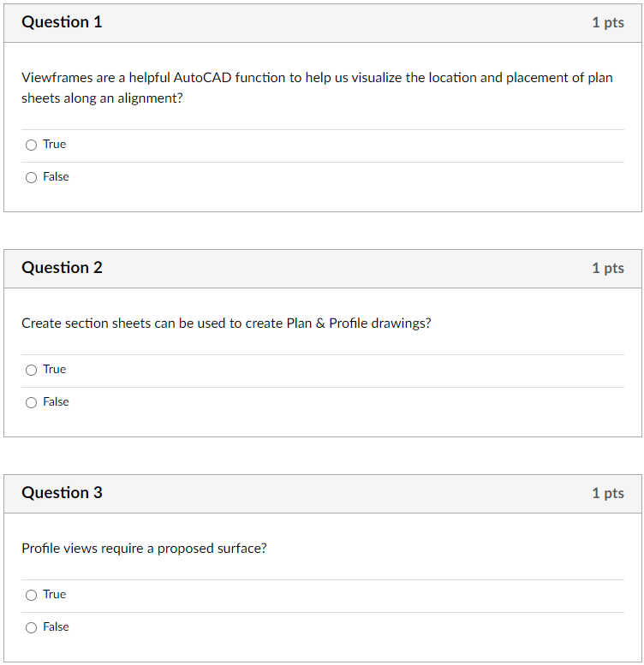Viewport: 644px width, 665px height.
Task: Select True radio button for Question 2
Action: [31, 371]
